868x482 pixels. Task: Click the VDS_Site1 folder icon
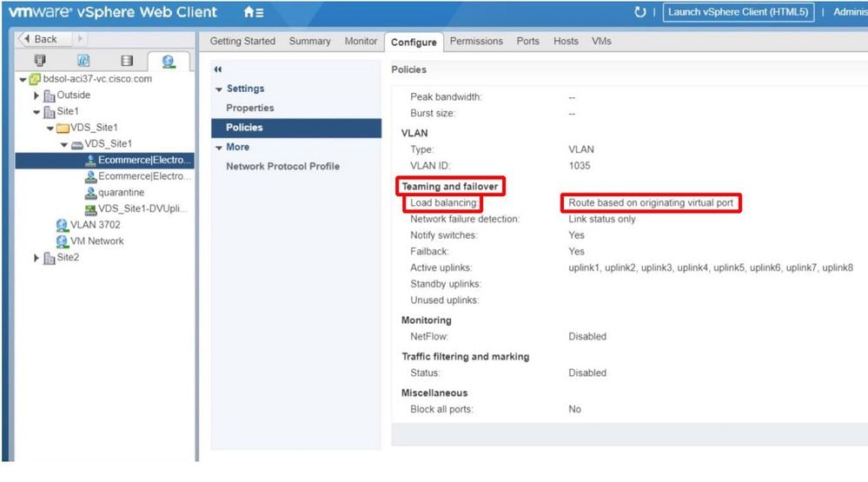63,129
